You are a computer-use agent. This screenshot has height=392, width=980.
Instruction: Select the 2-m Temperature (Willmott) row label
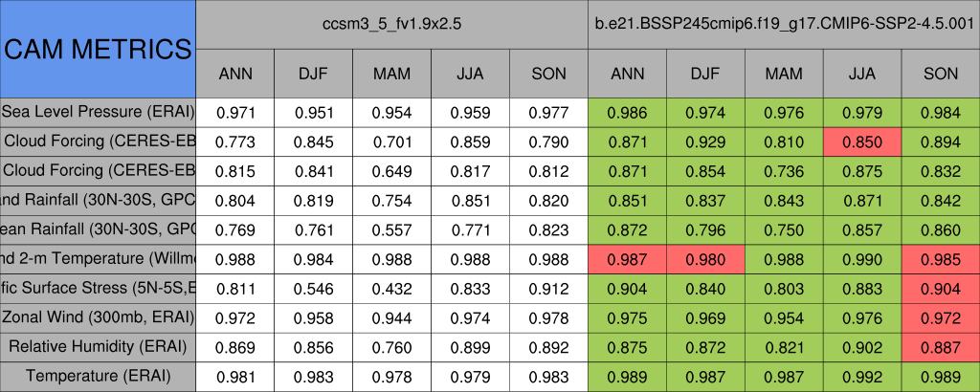tap(98, 258)
